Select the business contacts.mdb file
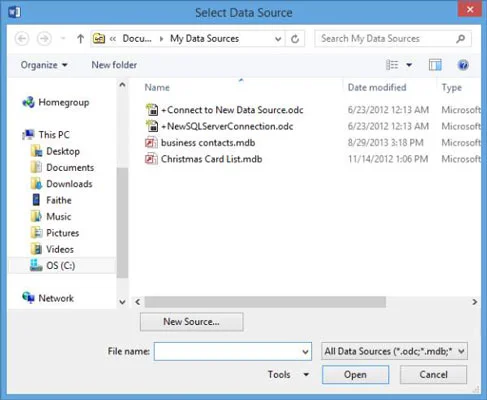Screen dimensions: 487x400 (208, 143)
